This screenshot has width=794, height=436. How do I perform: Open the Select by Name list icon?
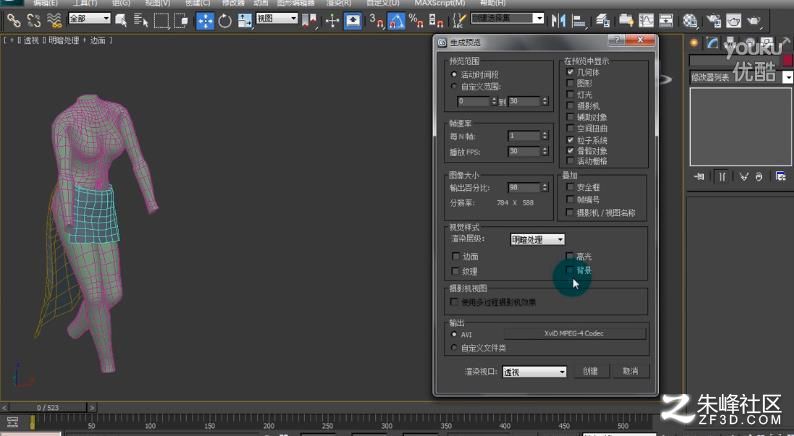point(141,21)
